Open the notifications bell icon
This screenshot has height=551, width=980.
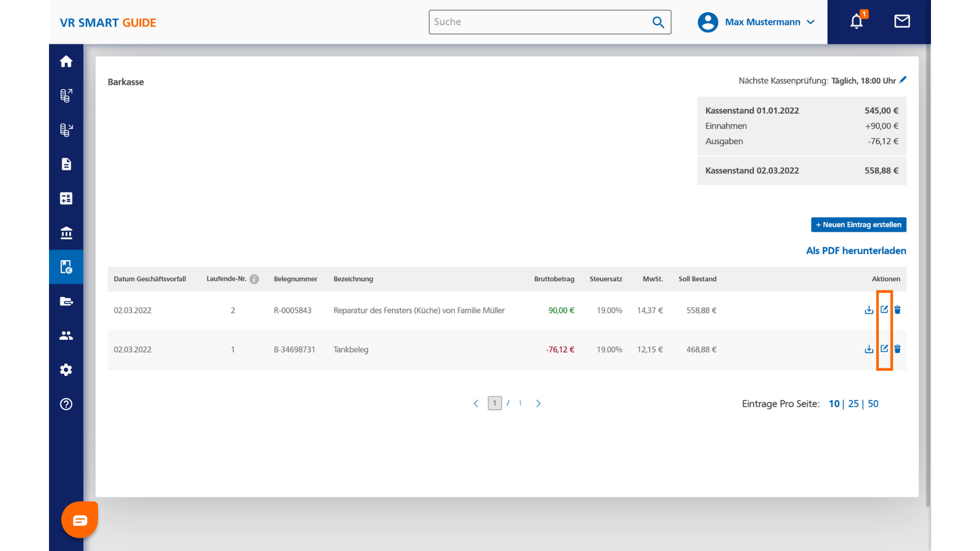click(857, 21)
